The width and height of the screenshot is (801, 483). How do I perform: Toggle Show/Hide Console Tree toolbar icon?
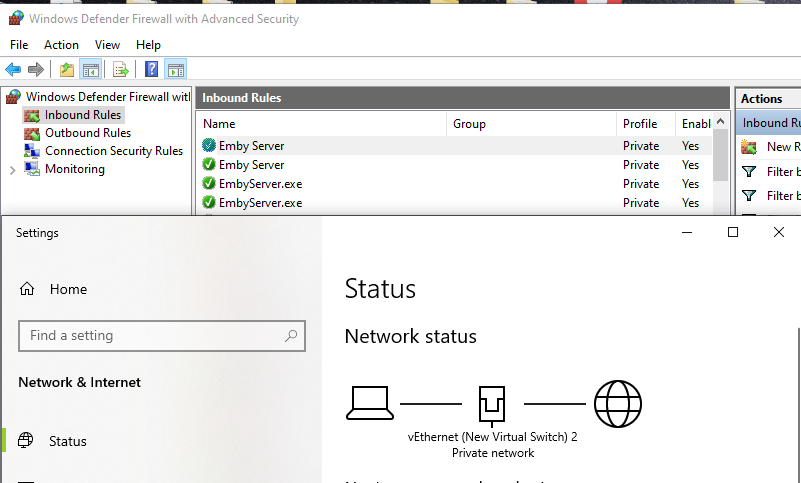coord(90,69)
